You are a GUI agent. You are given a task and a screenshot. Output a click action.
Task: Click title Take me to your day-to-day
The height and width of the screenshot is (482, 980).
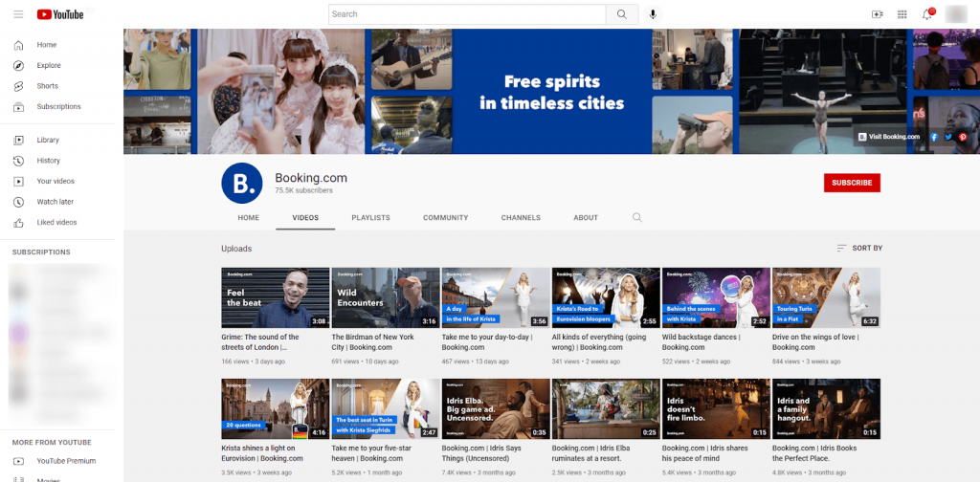click(x=487, y=342)
